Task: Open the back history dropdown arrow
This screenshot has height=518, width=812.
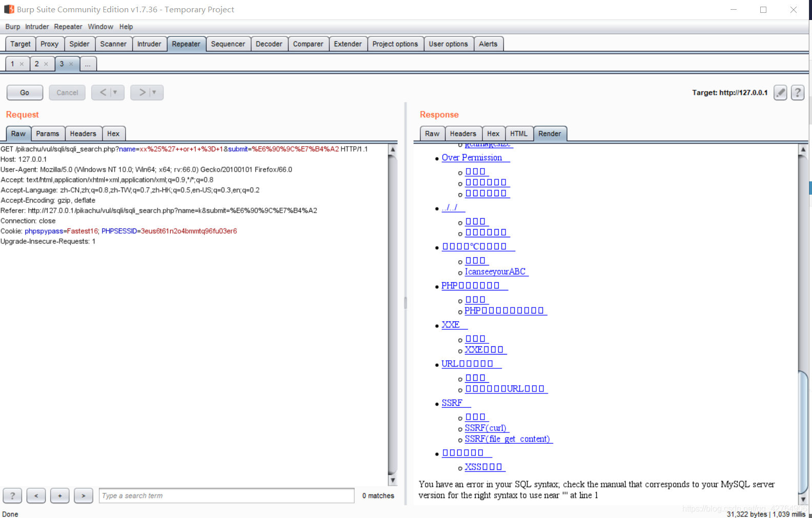Action: pos(115,92)
